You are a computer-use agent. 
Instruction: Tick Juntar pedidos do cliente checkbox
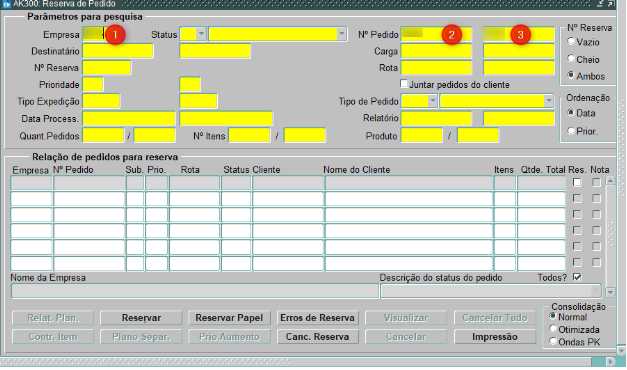pos(404,84)
